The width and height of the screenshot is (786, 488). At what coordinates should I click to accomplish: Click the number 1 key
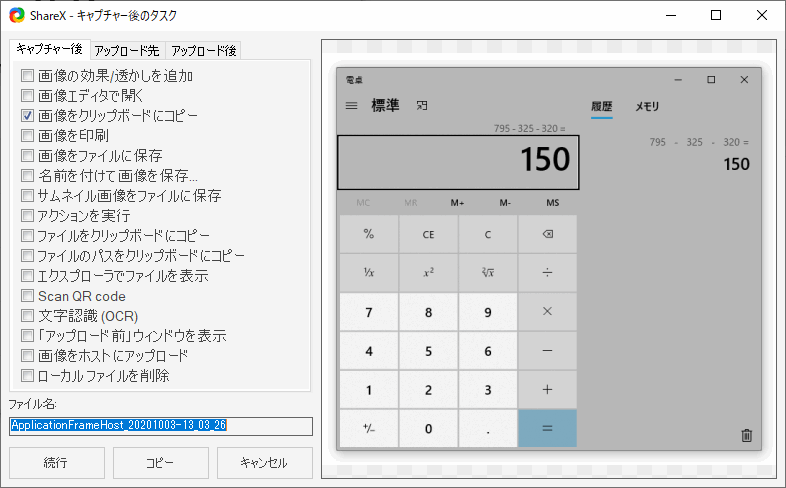(369, 389)
